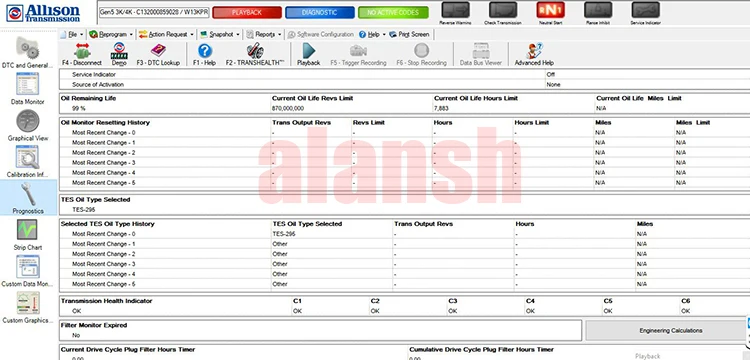Viewport: 750px width, 360px height.
Task: Select Filter Monitor Expired value No
Action: coord(76,335)
